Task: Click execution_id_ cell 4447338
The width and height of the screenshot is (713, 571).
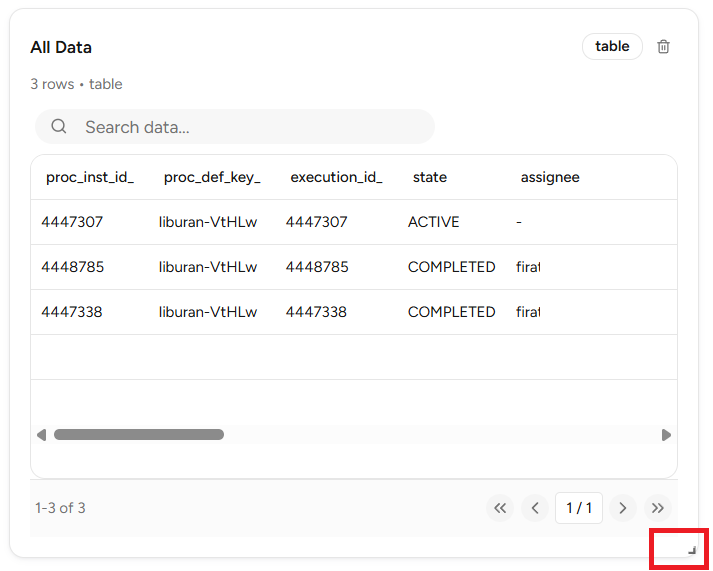Action: [316, 312]
